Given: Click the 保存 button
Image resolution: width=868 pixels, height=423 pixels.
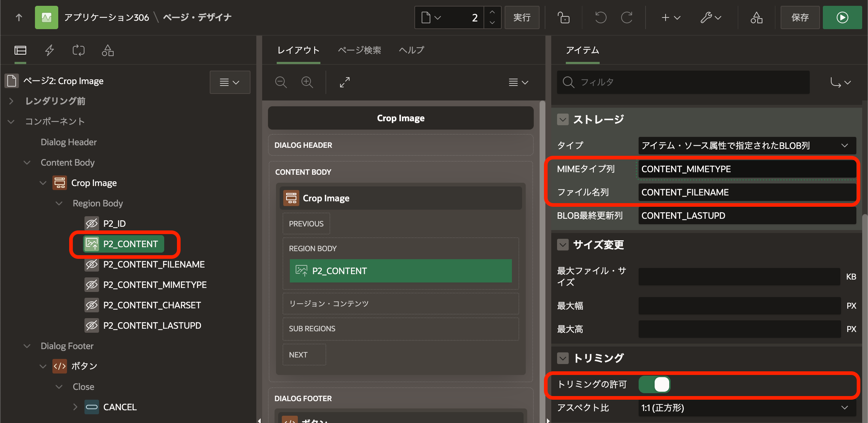Looking at the screenshot, I should pyautogui.click(x=800, y=17).
